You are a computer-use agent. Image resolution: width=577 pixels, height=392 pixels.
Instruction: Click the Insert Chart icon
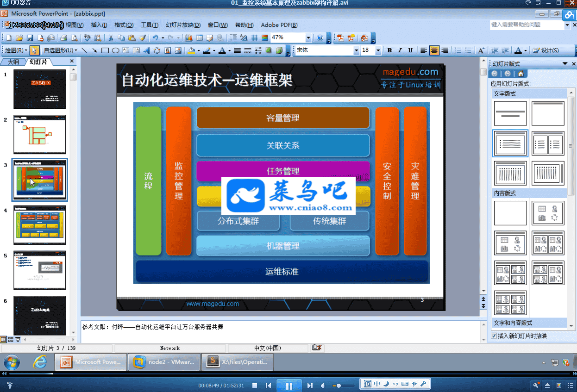pos(188,38)
